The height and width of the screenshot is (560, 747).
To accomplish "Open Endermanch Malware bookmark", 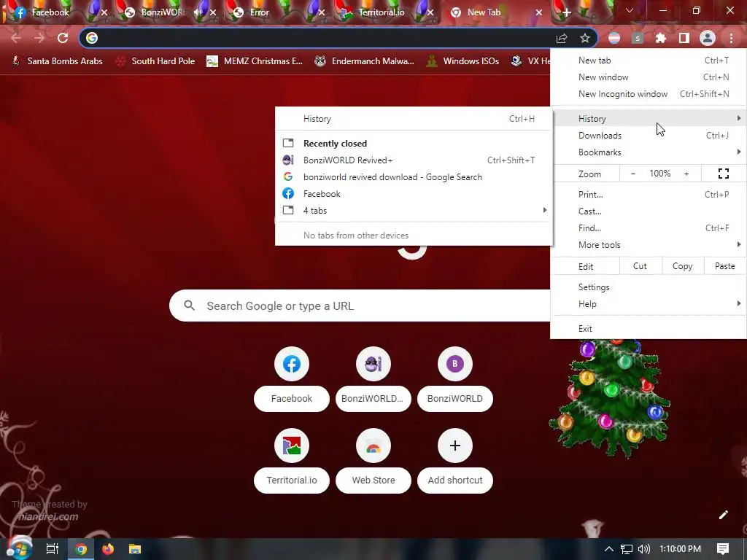I will point(365,61).
